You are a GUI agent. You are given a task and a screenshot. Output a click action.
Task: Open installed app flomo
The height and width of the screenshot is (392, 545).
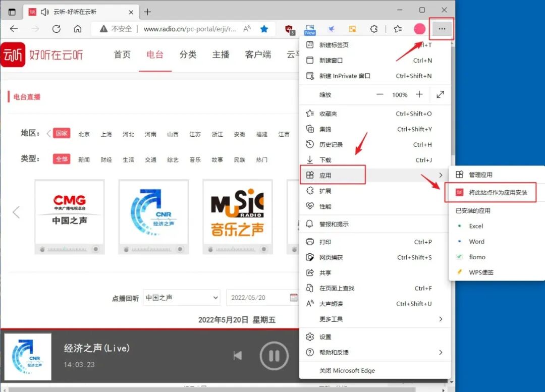coord(497,257)
